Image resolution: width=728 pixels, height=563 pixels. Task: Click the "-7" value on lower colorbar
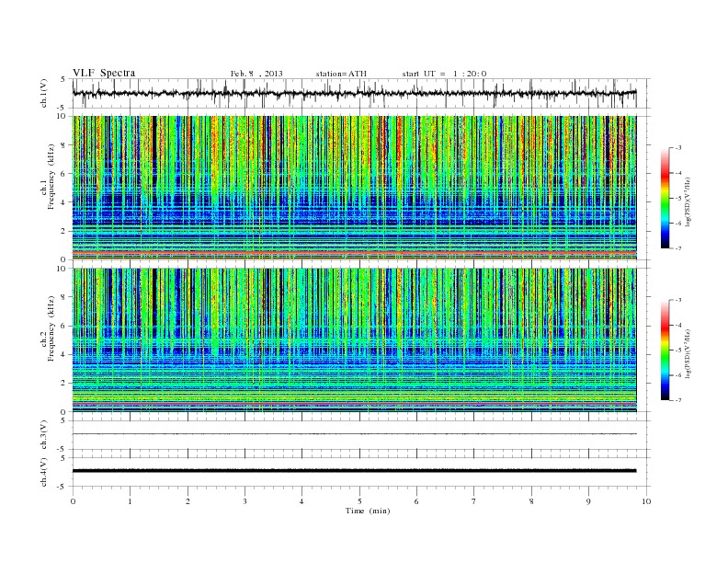coord(677,400)
